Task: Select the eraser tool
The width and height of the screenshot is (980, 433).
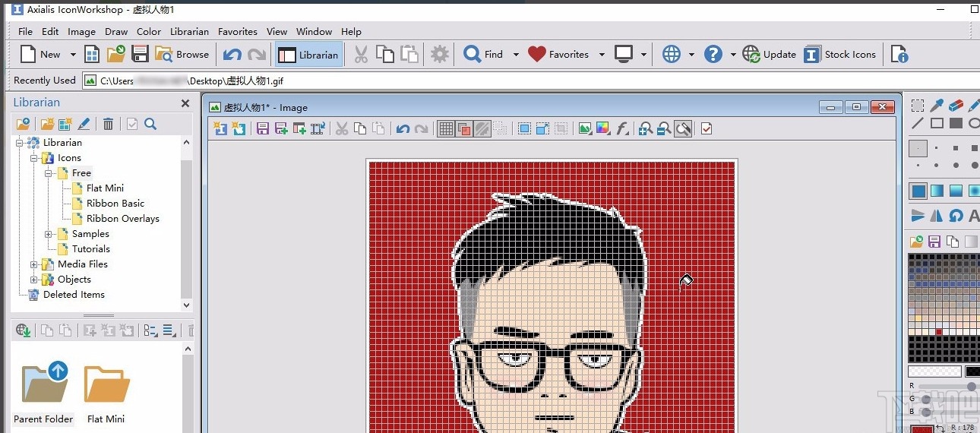Action: tap(956, 105)
